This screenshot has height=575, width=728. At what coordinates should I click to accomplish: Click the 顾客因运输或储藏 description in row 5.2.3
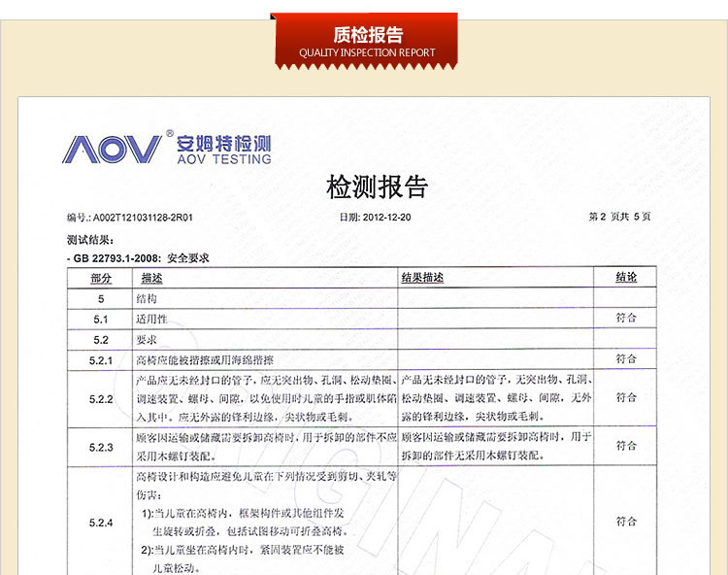coord(267,447)
